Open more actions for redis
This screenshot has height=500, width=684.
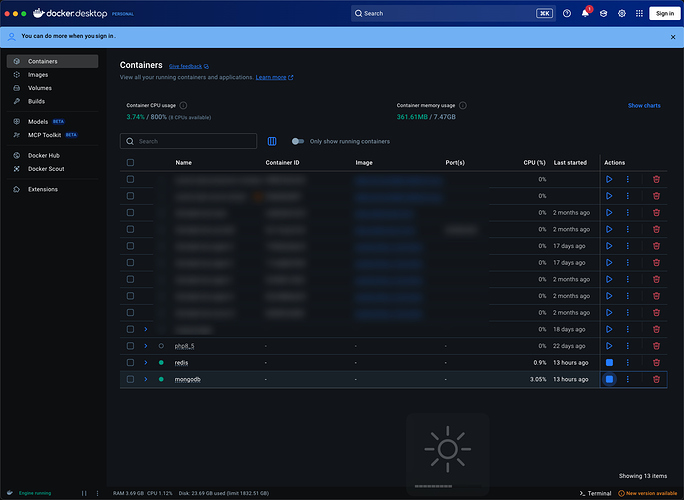pyautogui.click(x=627, y=363)
